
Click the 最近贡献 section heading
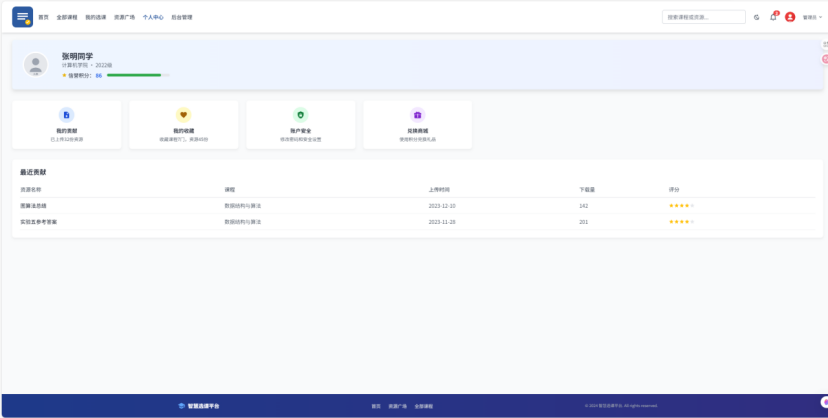coord(33,172)
